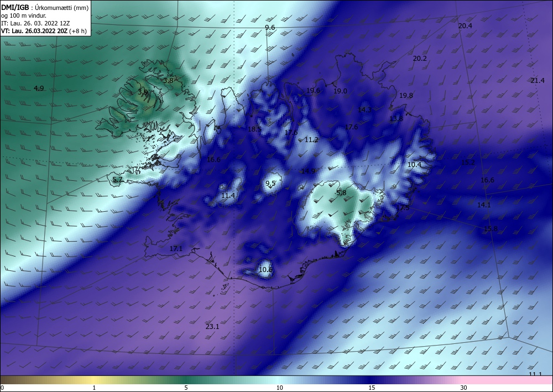Select the 14.9 value label

(308, 171)
